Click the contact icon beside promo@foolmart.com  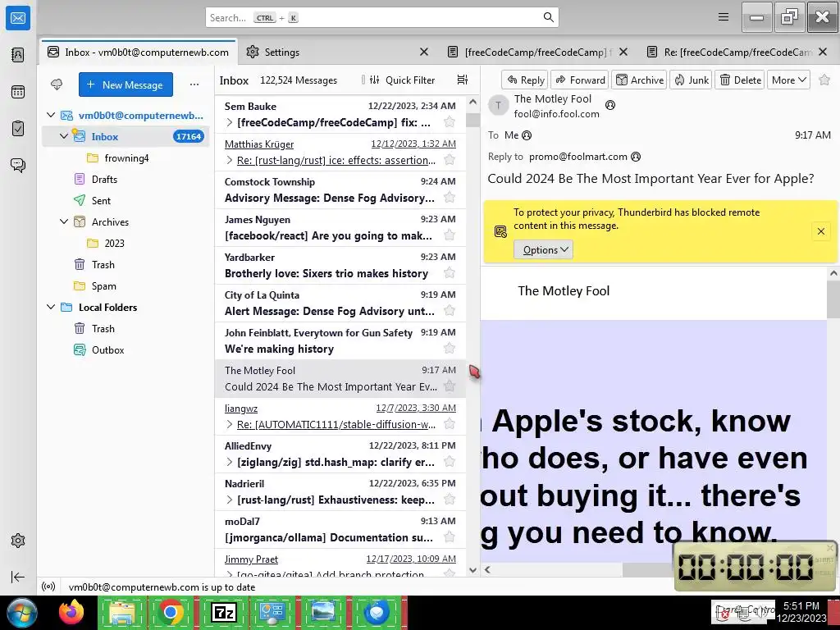point(636,157)
